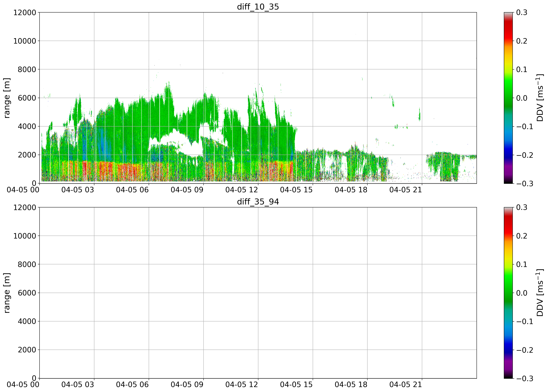
Task: Click the 10000 tick on diff_10_35 range axis
Action: [25, 41]
